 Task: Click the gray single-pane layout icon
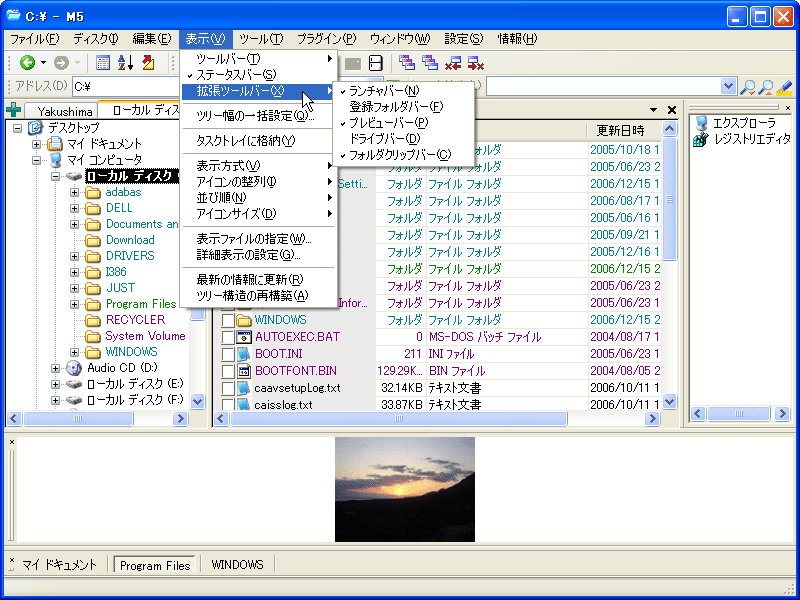(353, 63)
